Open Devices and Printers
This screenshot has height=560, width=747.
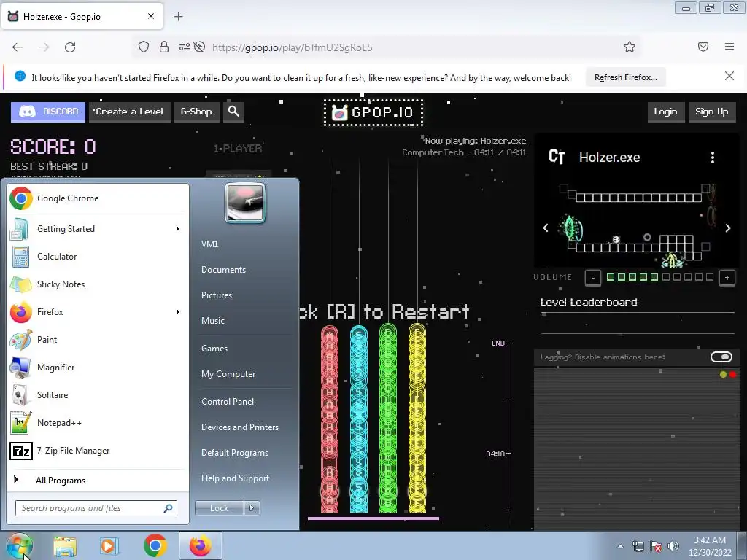(240, 427)
